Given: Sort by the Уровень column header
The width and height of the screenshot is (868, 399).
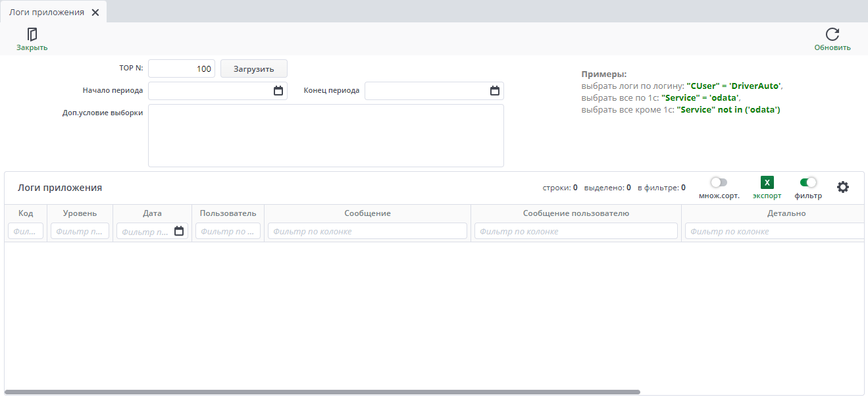Looking at the screenshot, I should (x=80, y=213).
